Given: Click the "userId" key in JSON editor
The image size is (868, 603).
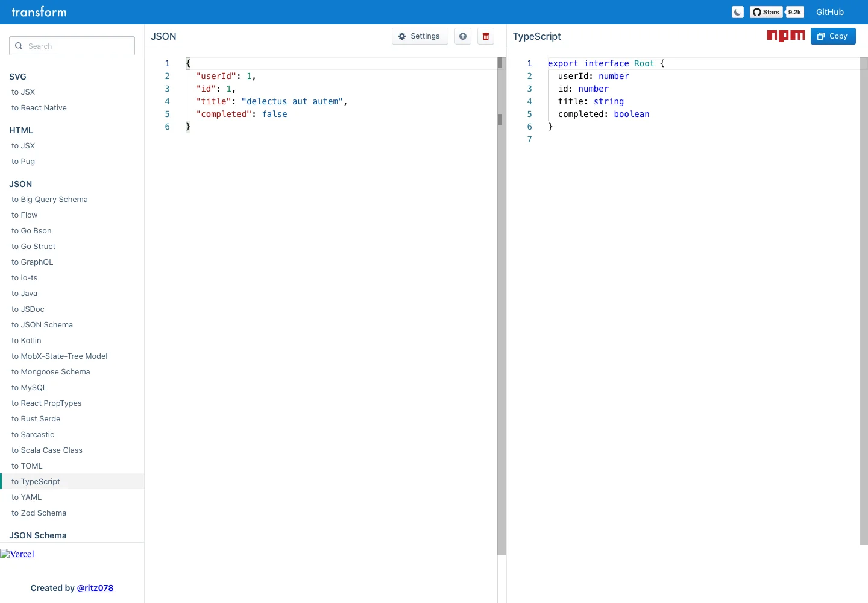Looking at the screenshot, I should [216, 76].
